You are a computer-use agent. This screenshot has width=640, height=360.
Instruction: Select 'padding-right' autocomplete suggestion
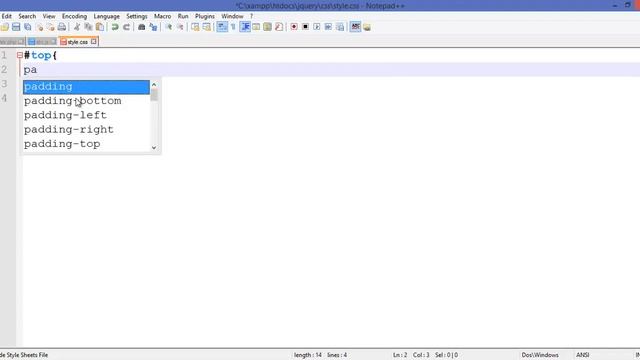coord(86,129)
